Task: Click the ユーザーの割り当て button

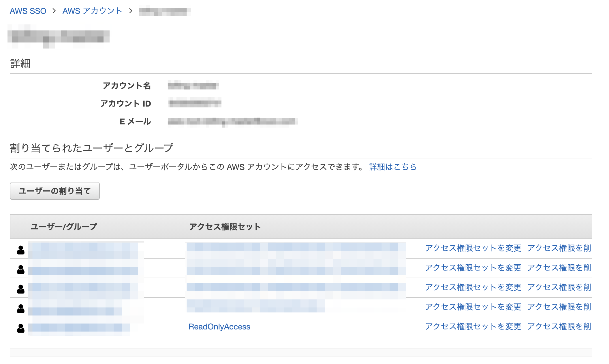Action: pyautogui.click(x=55, y=191)
